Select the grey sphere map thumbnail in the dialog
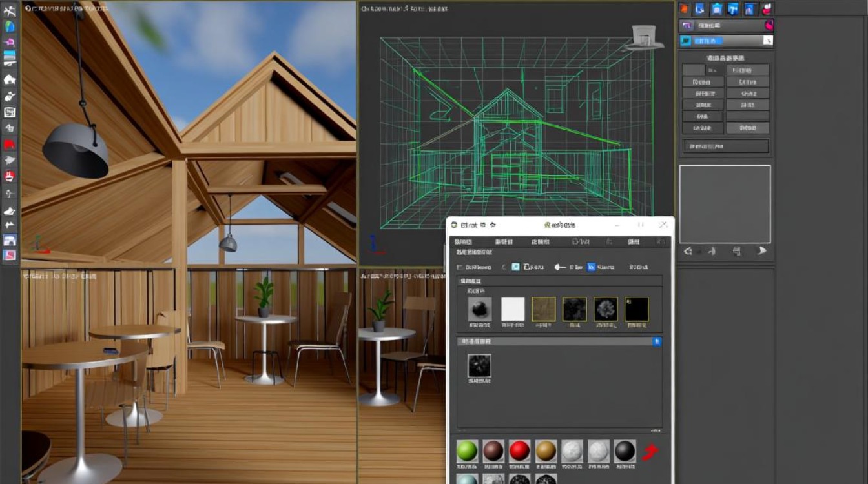 coord(479,309)
